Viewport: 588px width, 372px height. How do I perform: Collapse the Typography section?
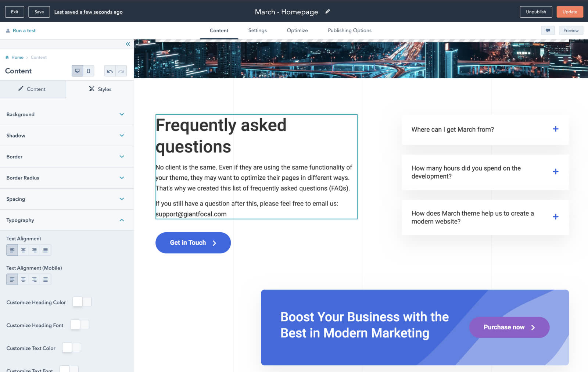click(67, 220)
